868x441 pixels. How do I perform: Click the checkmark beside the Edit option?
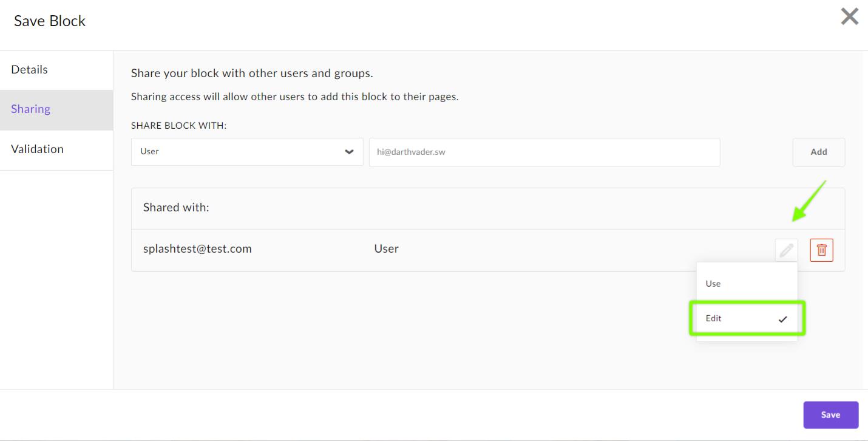click(x=782, y=319)
